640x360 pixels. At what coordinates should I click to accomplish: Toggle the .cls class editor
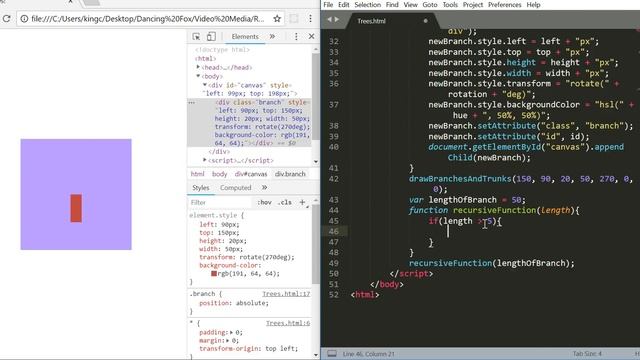point(284,202)
